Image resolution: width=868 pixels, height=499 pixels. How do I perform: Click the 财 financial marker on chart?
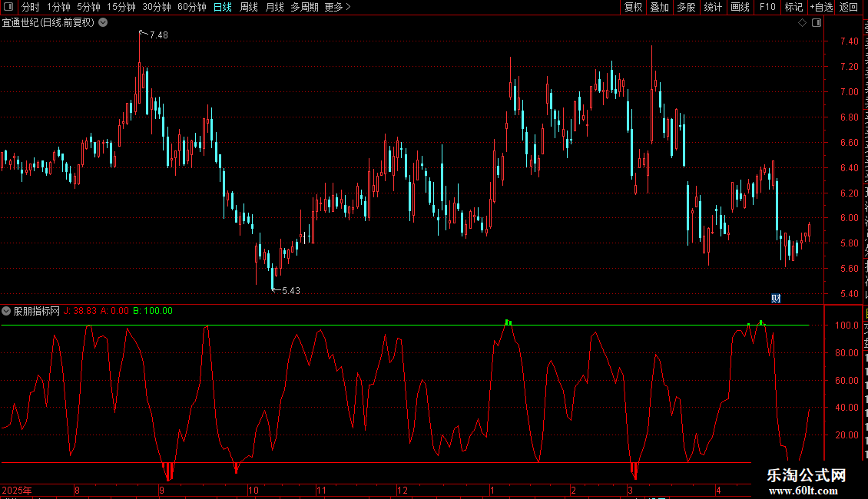[776, 299]
